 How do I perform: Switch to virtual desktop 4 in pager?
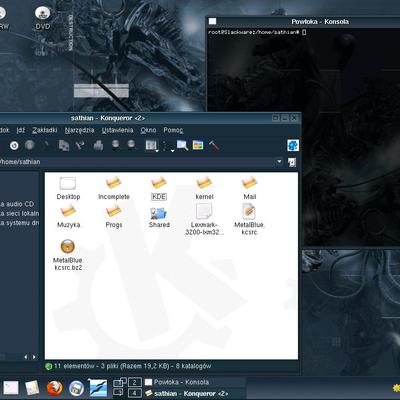[x=134, y=393]
